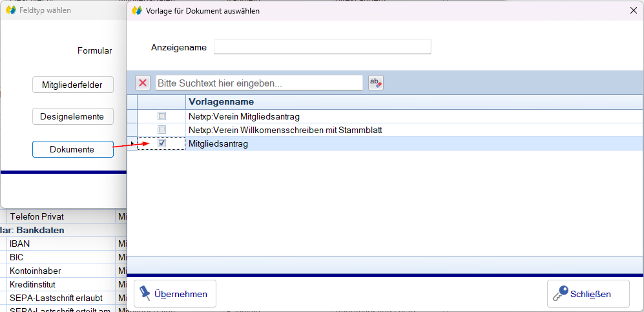Click the 'ab' search option icon
The image size is (644, 312).
coord(375,83)
